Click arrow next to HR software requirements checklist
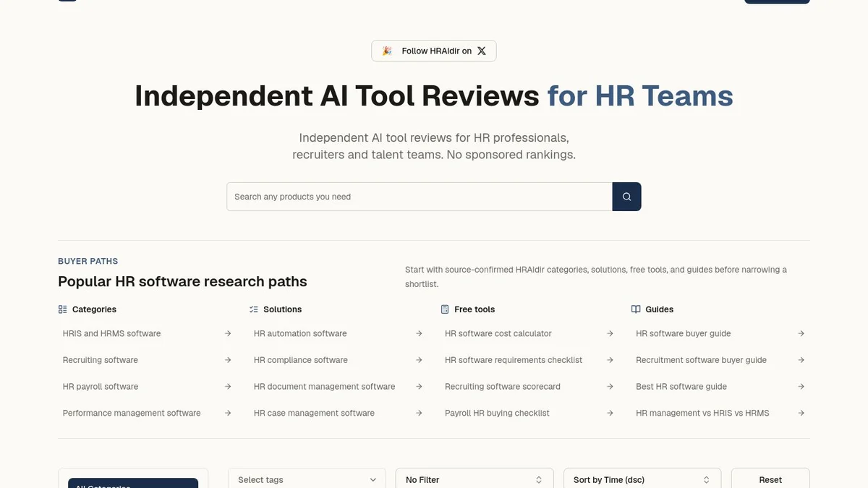868x488 pixels. [x=610, y=360]
